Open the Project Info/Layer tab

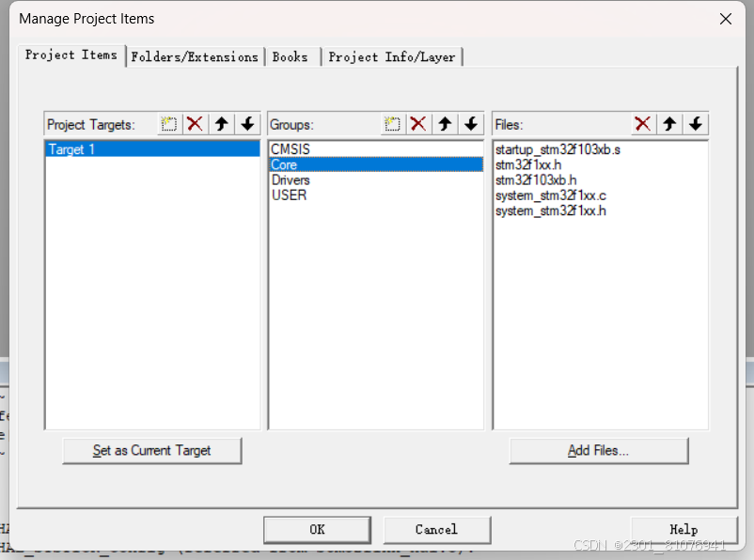(392, 56)
